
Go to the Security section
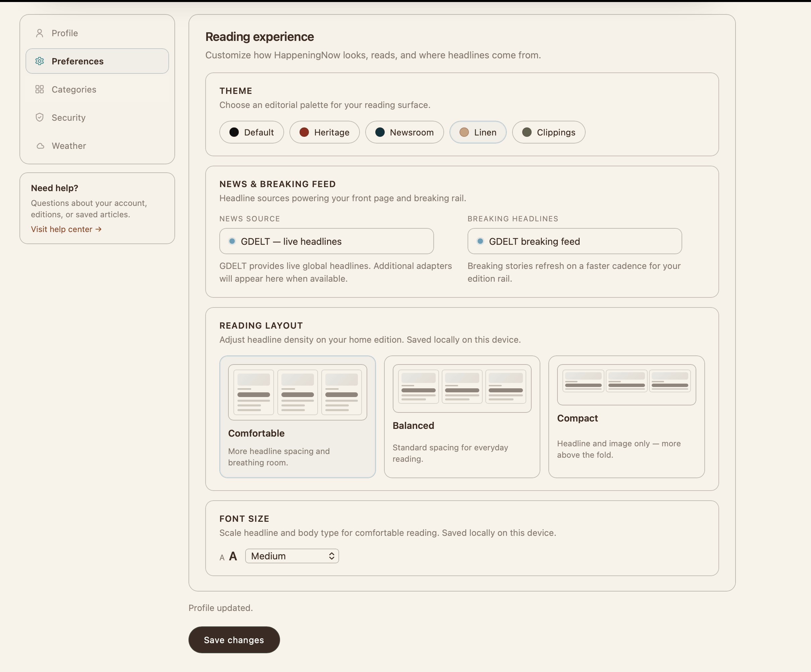tap(97, 117)
